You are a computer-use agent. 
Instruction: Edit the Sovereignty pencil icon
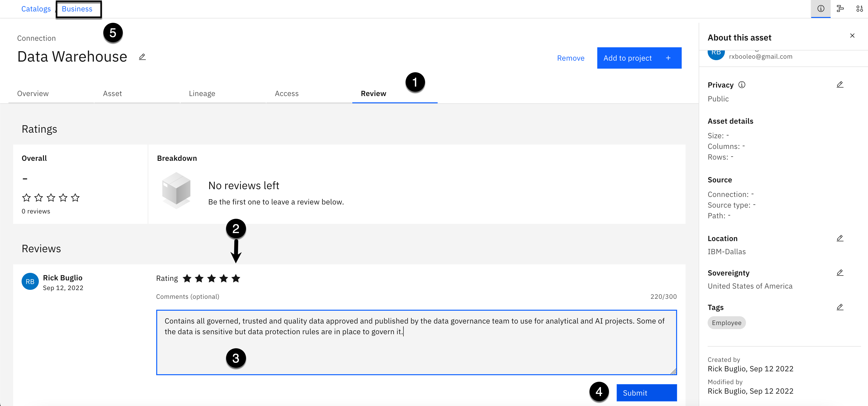(x=840, y=273)
